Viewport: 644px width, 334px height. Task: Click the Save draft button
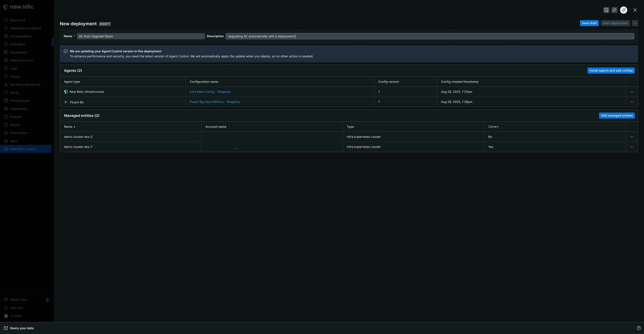[589, 23]
